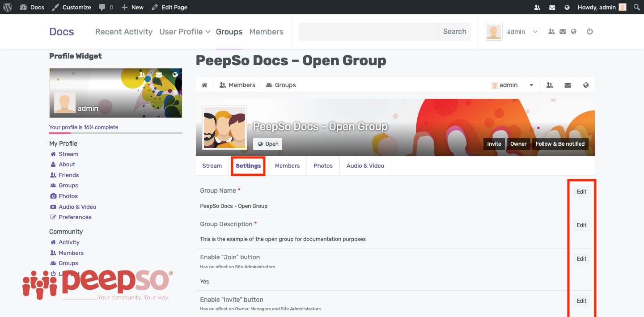The image size is (644, 317).
Task: Open messages envelope in PeepSo toolbar
Action: (568, 85)
